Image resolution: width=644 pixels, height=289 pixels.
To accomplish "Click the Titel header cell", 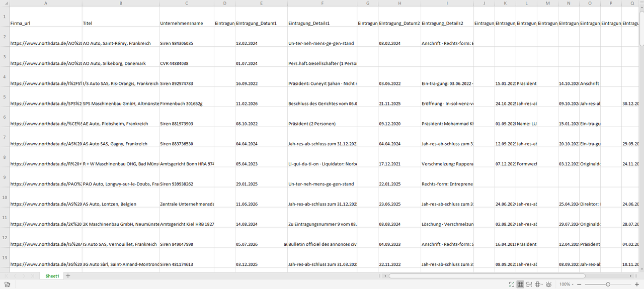I will tap(121, 17).
